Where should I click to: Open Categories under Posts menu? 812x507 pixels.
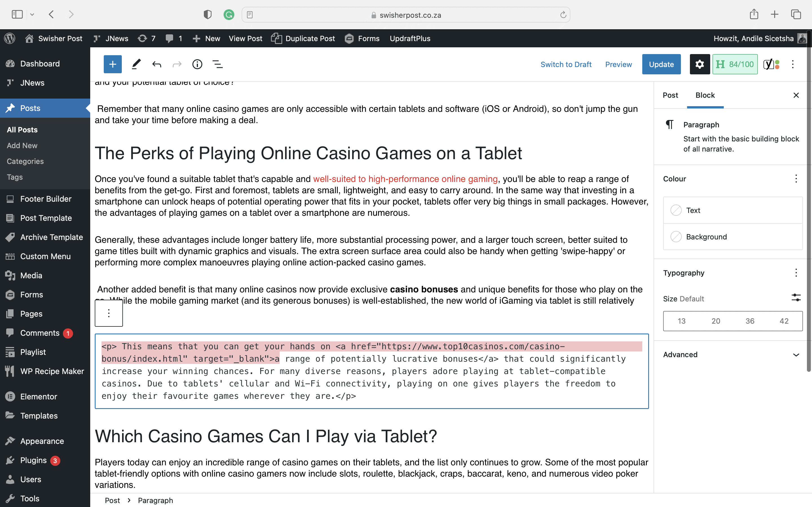tap(25, 161)
